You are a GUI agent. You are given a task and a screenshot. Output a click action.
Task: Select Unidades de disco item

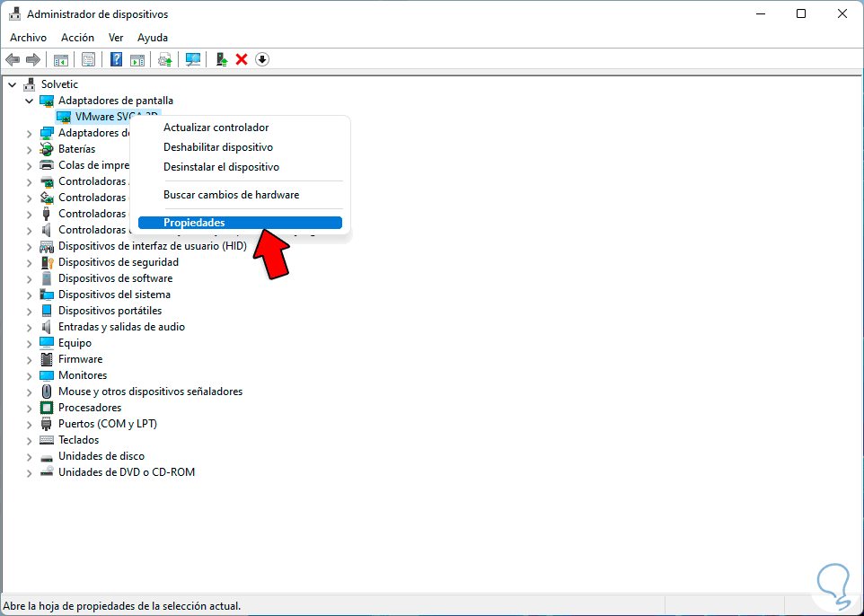point(101,456)
